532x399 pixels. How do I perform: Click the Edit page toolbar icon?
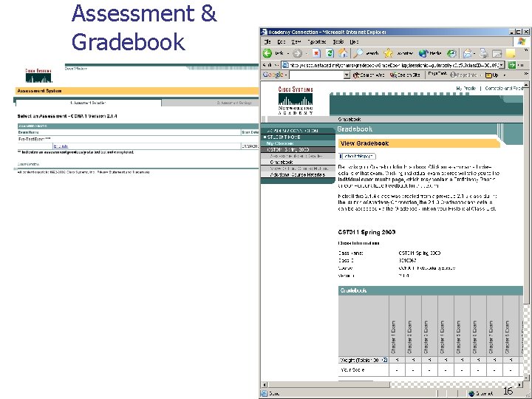497,53
